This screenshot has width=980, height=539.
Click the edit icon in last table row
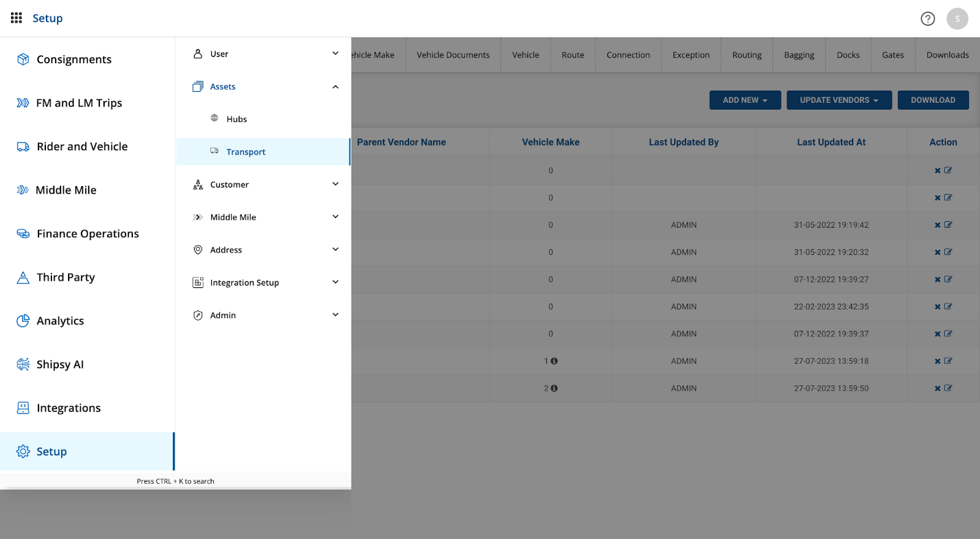(x=948, y=388)
